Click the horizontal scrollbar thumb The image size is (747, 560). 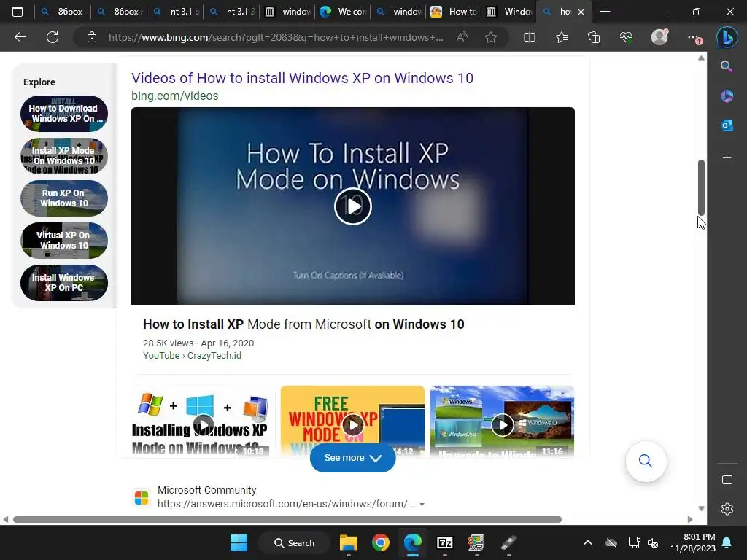[x=287, y=519]
